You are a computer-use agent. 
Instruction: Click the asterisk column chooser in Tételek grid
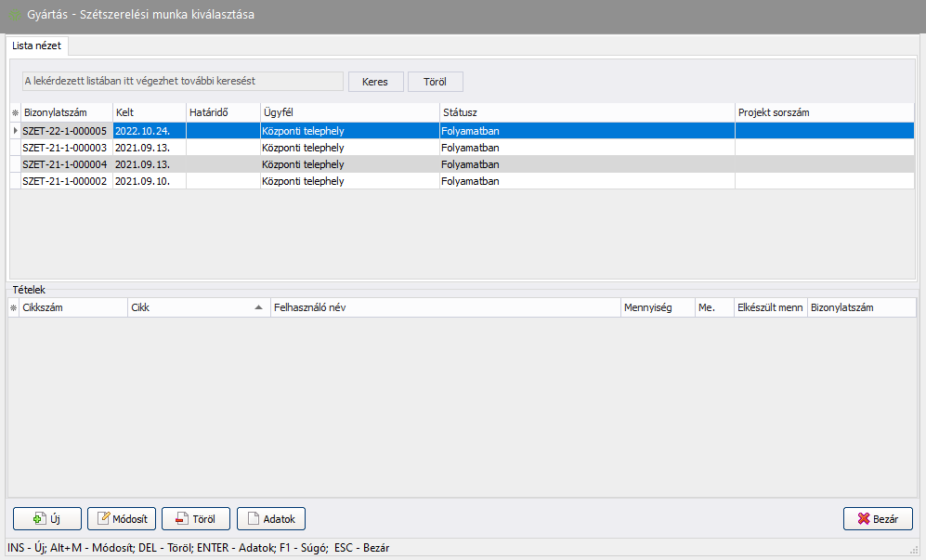[14, 307]
